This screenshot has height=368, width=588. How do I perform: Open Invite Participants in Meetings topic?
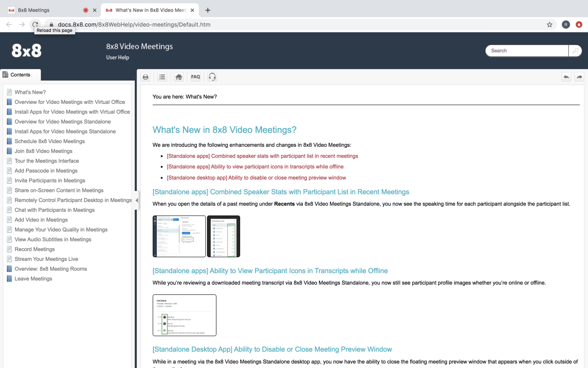coord(50,180)
